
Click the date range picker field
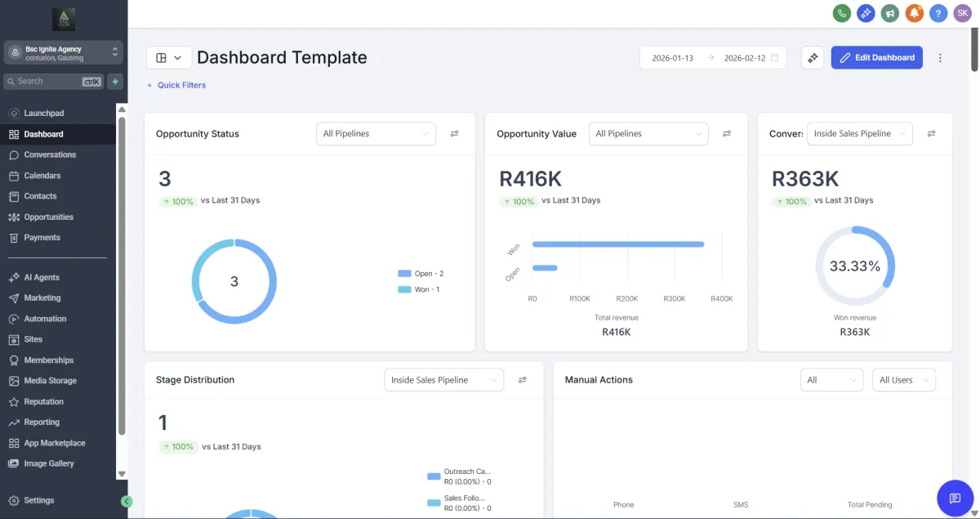pos(713,58)
